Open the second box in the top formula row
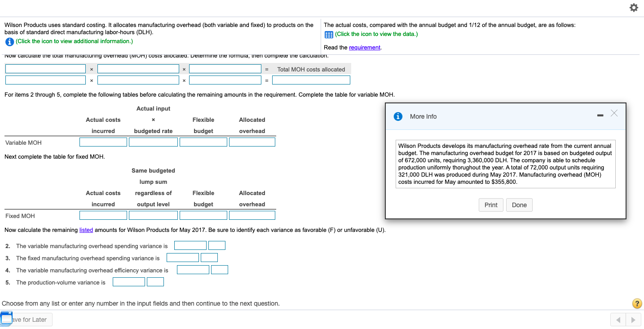Image resolution: width=644 pixels, height=329 pixels. [138, 69]
